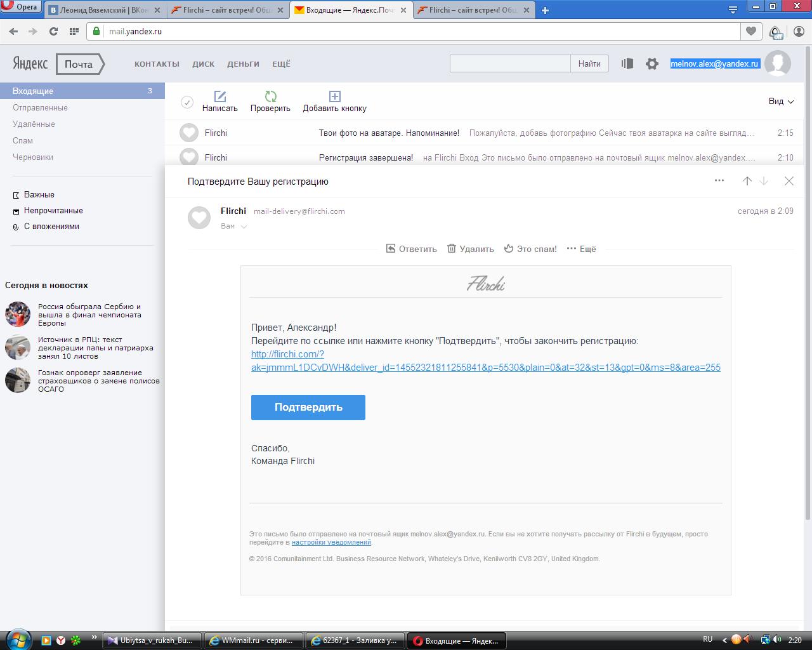The height and width of the screenshot is (650, 812).
Task: Open a new browser tab
Action: [x=545, y=10]
